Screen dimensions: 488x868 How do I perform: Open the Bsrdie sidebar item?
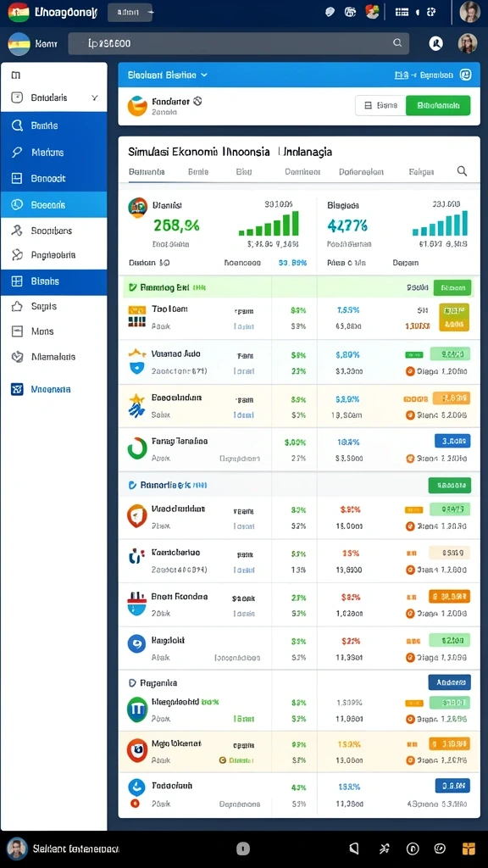coord(53,125)
